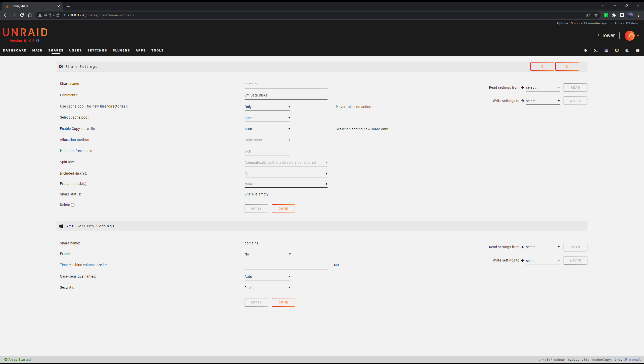Screen dimensions: 644x364
Task: Open the Use cache pool dropdown
Action: click(267, 107)
